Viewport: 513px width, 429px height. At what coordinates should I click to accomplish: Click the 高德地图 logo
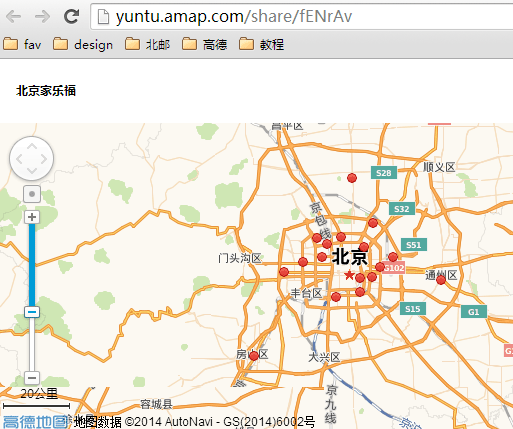coord(35,422)
